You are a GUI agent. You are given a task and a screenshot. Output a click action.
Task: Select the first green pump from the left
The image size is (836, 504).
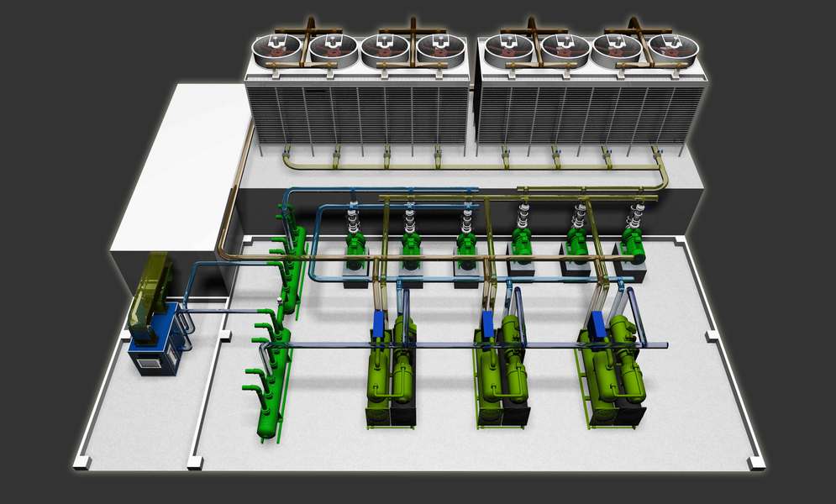(x=355, y=249)
